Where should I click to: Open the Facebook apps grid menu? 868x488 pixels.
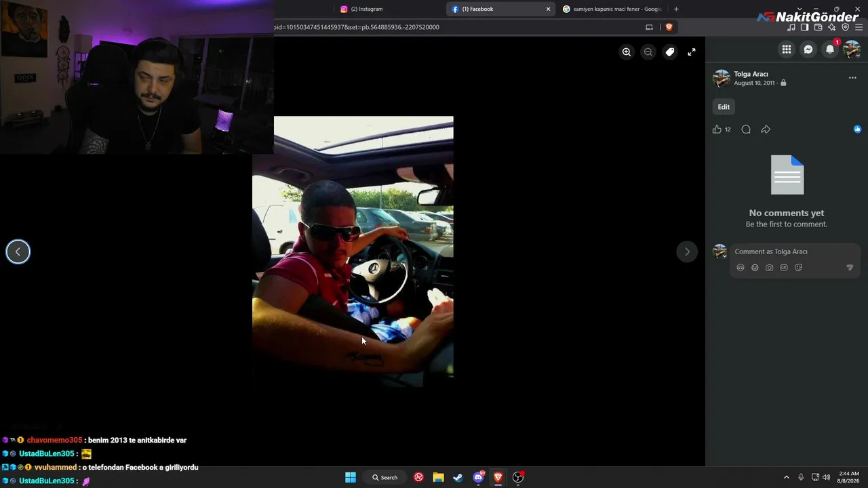tap(787, 49)
